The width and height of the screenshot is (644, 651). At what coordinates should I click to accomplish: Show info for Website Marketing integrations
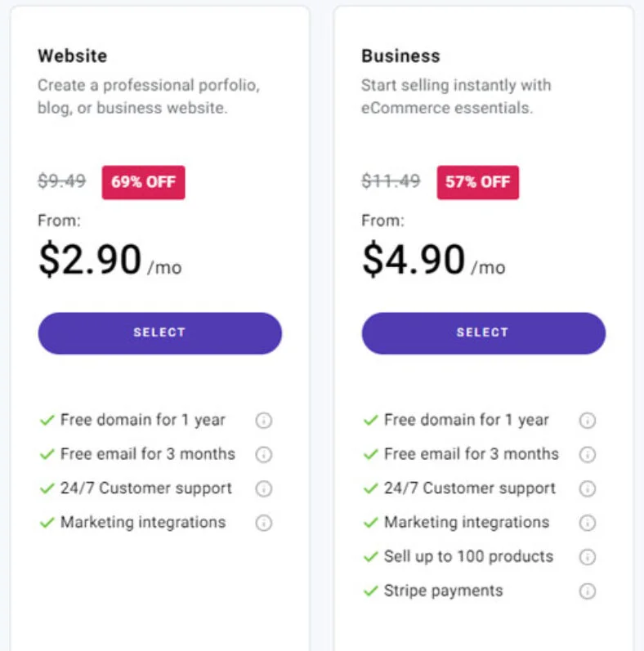pyautogui.click(x=263, y=522)
